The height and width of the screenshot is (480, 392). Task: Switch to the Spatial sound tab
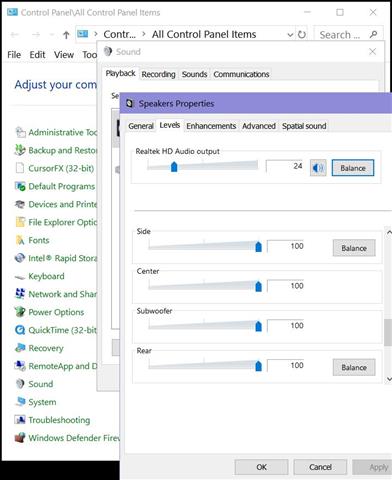[304, 126]
